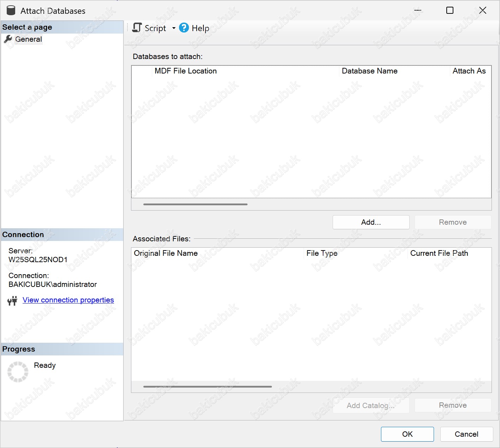The image size is (500, 448).
Task: Click the Script icon in the toolbar
Action: click(x=137, y=28)
